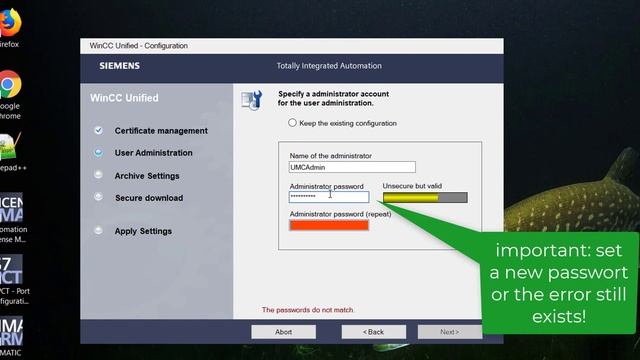
Task: Click the Next button
Action: point(449,332)
